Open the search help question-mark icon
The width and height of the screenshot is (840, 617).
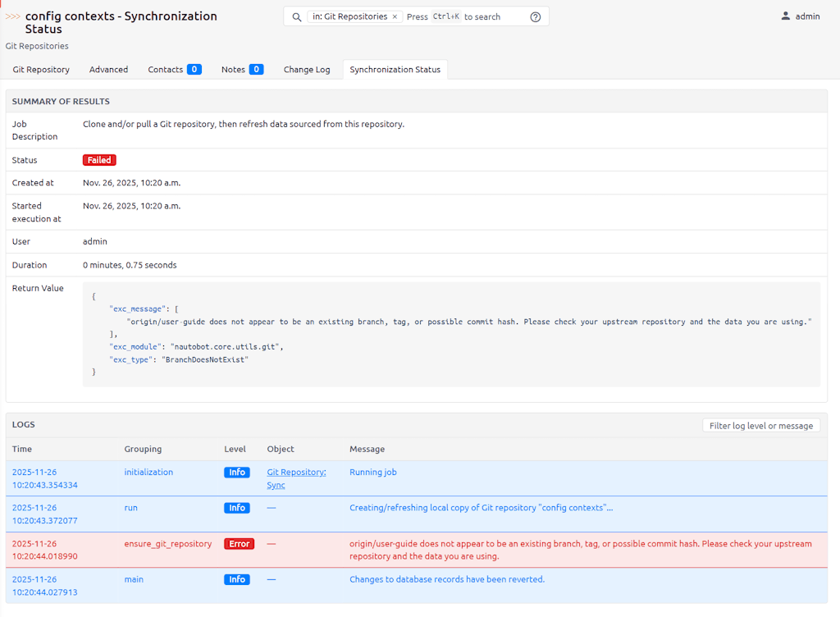536,17
